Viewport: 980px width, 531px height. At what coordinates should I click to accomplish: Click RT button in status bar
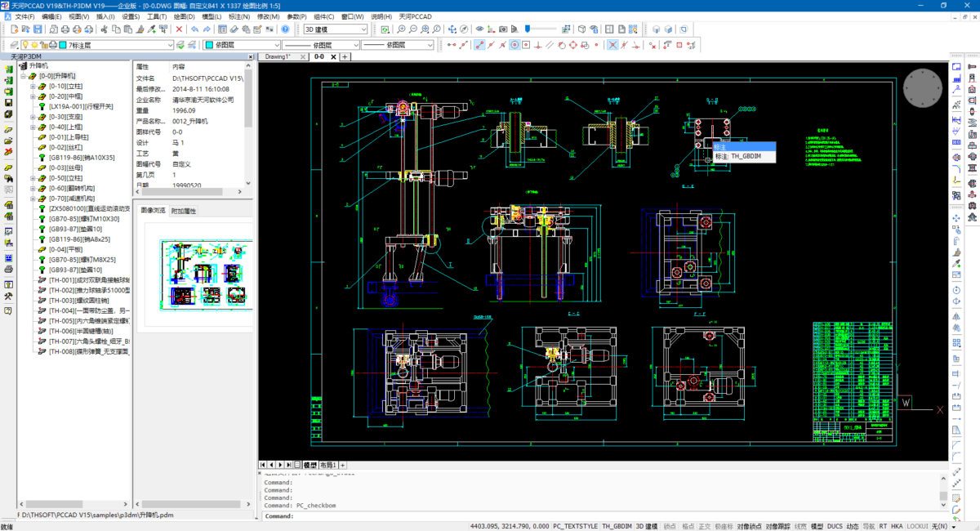[x=883, y=526]
